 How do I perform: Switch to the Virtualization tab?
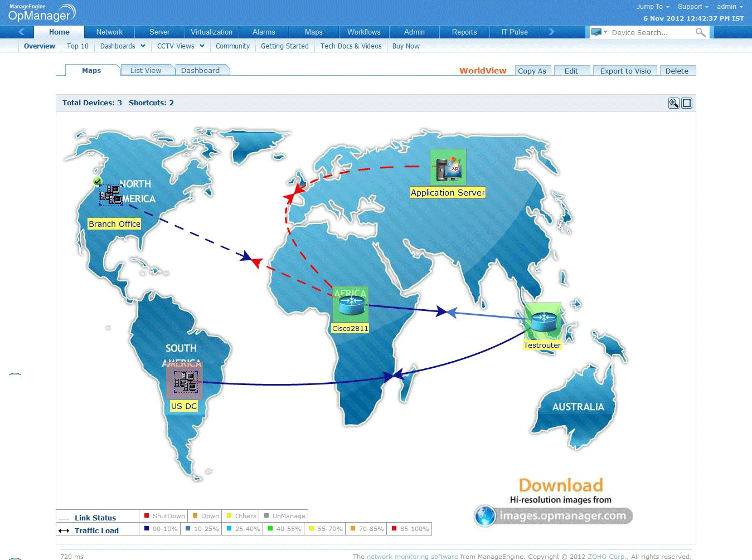coord(212,32)
